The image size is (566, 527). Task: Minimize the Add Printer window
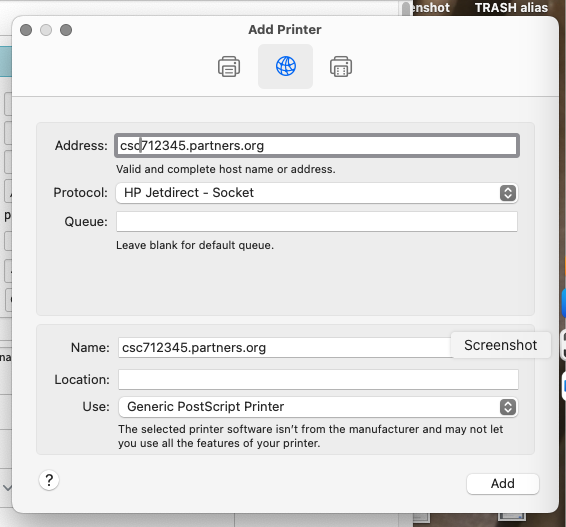(46, 30)
